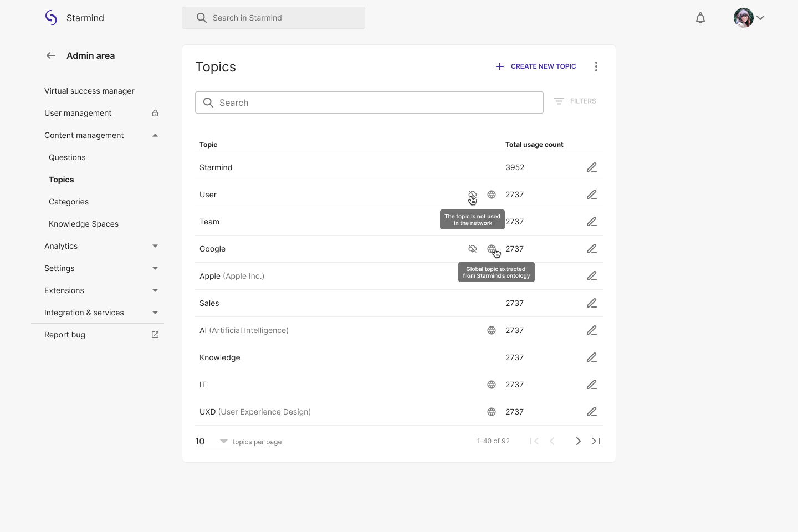The width and height of the screenshot is (798, 532).
Task: Collapse Content management section
Action: (x=155, y=135)
